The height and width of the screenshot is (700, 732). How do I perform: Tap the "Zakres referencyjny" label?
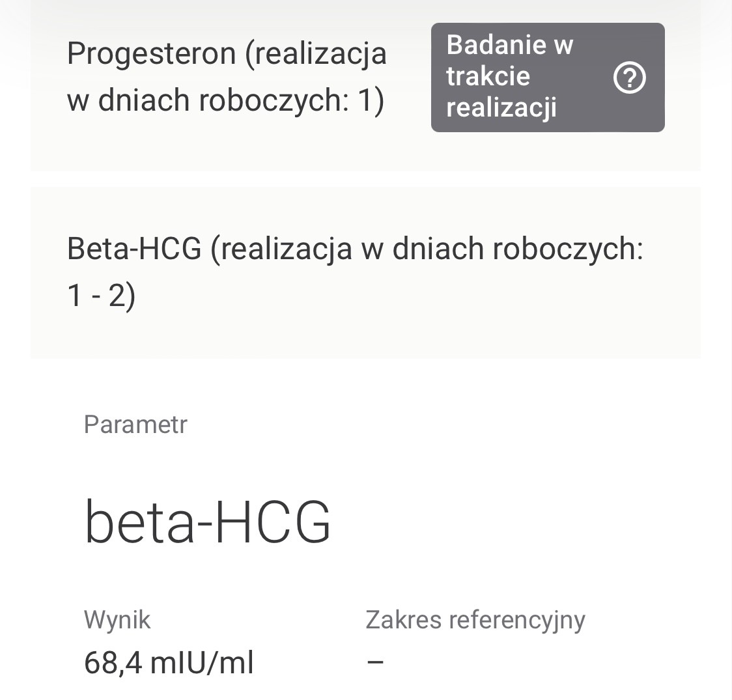coord(475,619)
